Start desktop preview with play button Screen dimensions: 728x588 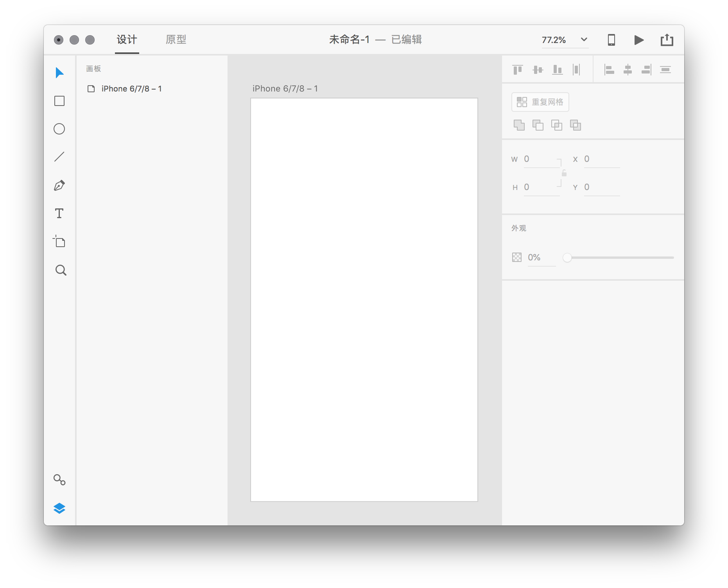tap(639, 40)
